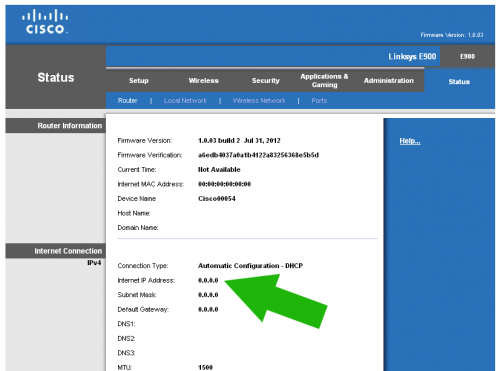500x371 pixels.
Task: Click the Internet Connection section header
Action: point(56,251)
